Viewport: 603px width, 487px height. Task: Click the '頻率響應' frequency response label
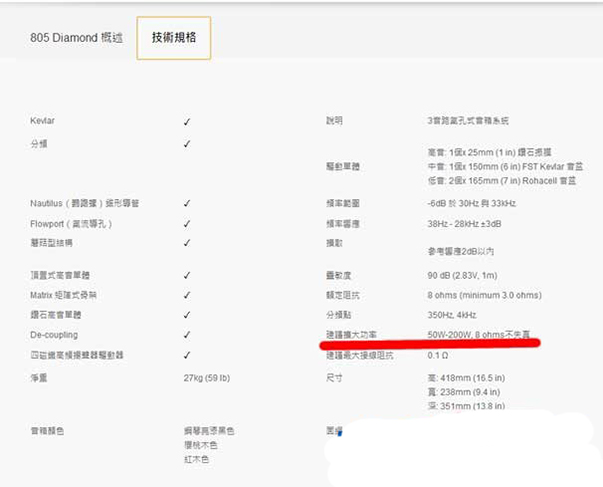coord(343,223)
